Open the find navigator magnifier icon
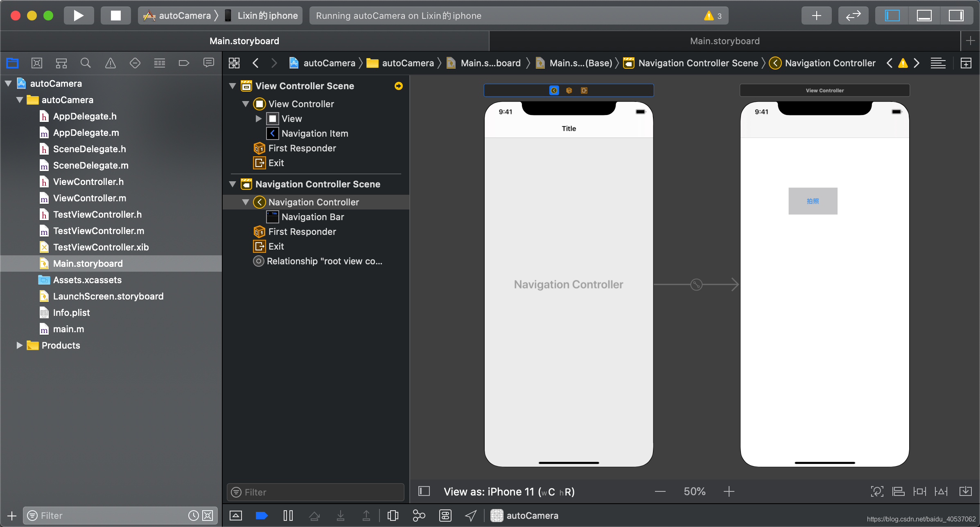980x527 pixels. coord(86,63)
